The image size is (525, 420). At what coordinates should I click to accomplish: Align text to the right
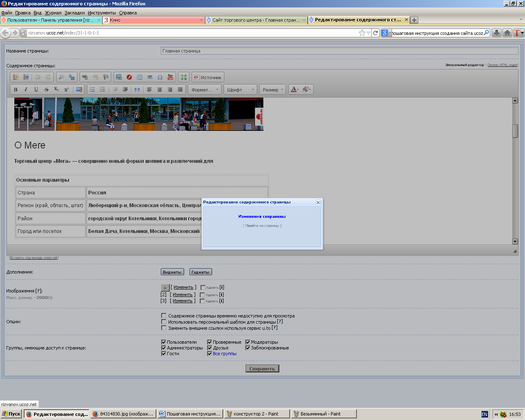pos(170,89)
